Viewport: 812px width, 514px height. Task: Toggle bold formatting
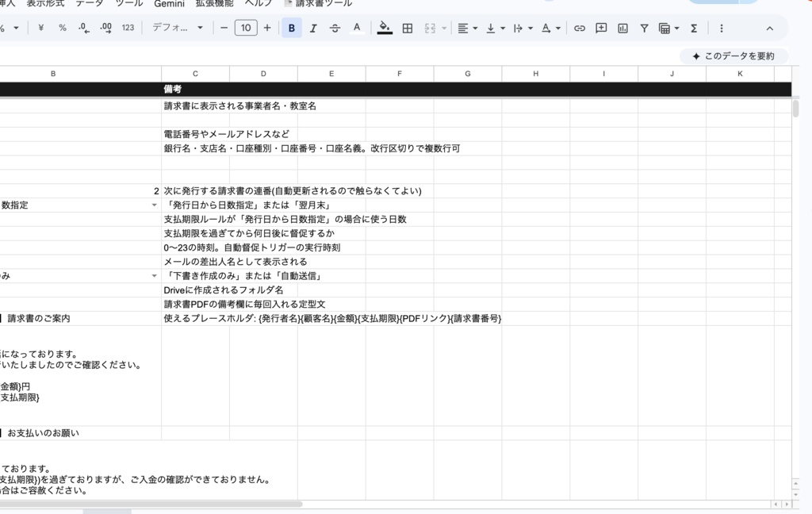point(292,28)
